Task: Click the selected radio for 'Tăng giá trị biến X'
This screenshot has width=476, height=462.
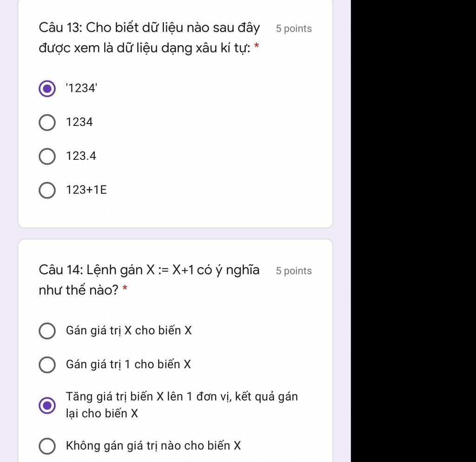Action: coord(47,405)
